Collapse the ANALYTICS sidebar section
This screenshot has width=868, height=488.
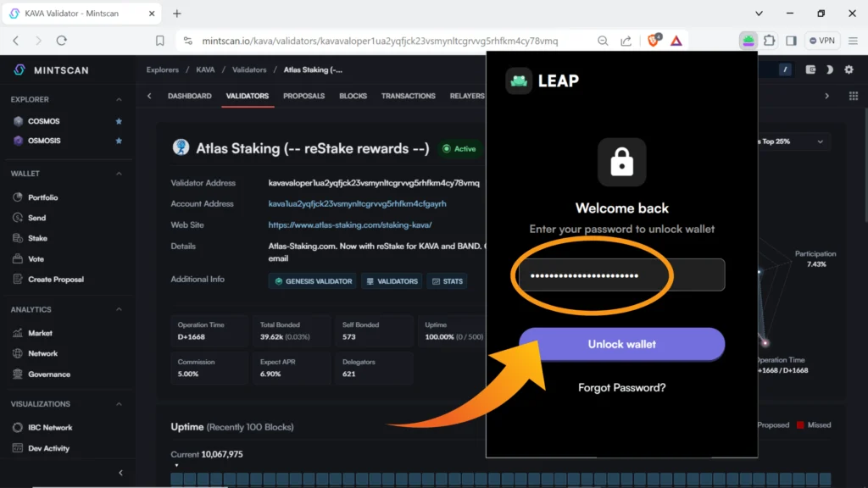pos(119,310)
